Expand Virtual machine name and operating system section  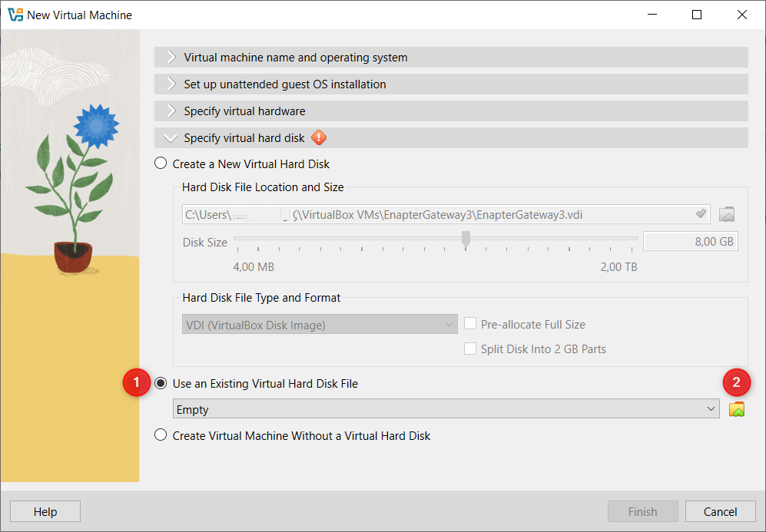point(170,57)
